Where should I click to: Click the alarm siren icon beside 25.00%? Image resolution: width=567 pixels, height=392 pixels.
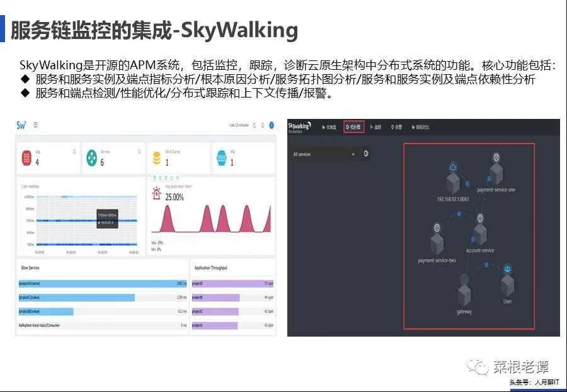(x=157, y=193)
